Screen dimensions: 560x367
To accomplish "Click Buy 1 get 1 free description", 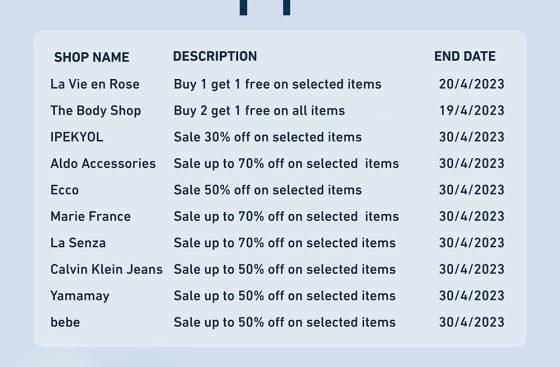I will (278, 85).
